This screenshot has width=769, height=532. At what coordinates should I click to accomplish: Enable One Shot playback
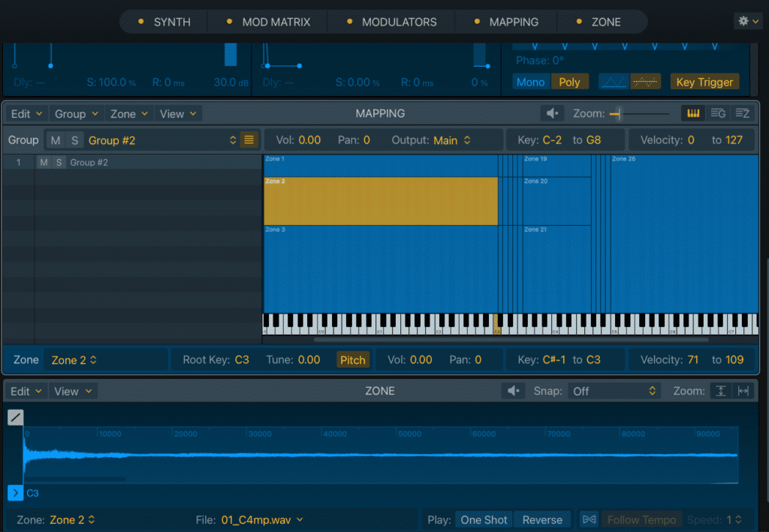484,519
